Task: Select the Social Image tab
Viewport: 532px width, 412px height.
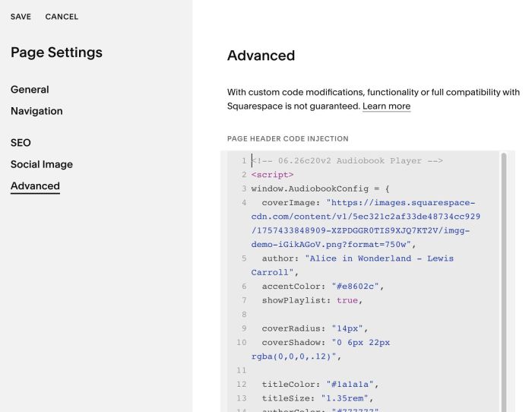Action: (x=42, y=164)
